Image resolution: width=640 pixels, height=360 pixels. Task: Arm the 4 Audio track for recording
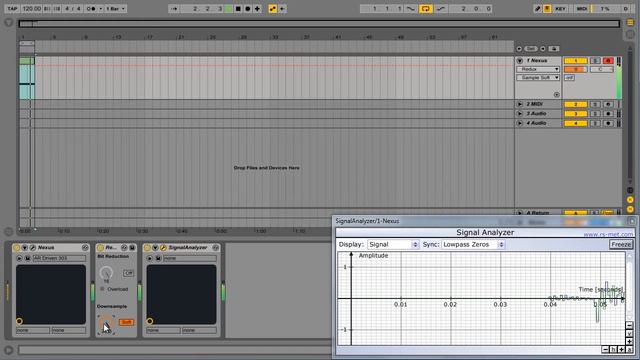click(608, 123)
